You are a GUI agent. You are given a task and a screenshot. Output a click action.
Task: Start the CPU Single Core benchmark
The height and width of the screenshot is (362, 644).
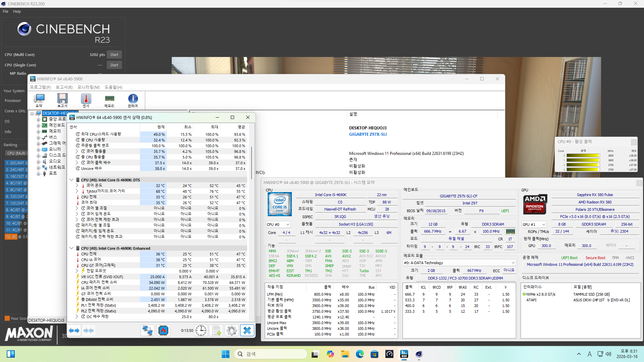pos(114,65)
